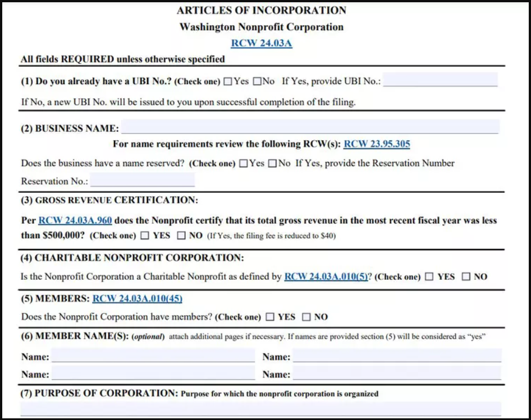Check Yes for already having UBI No.

point(228,81)
